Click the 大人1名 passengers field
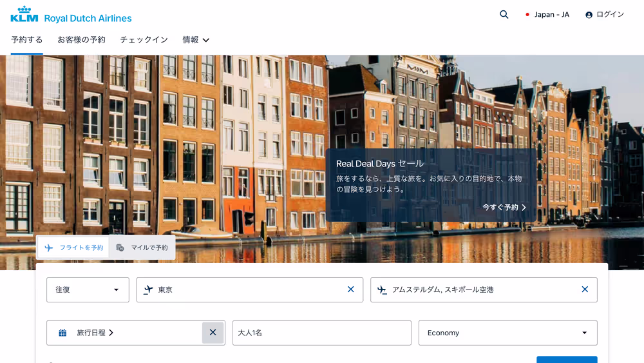This screenshot has width=644, height=363. (321, 333)
